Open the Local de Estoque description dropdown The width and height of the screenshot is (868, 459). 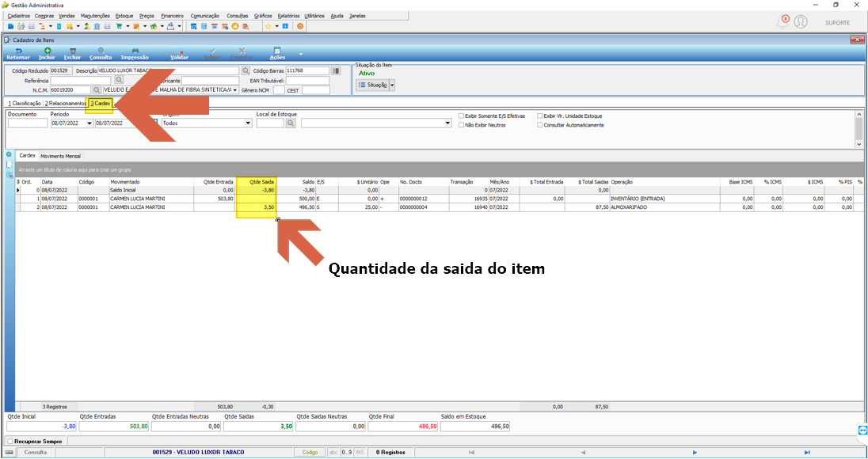447,123
